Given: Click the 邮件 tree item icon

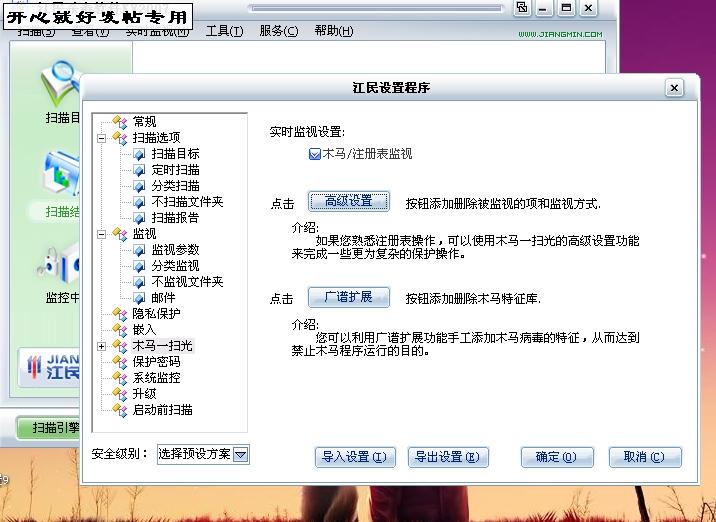Looking at the screenshot, I should pyautogui.click(x=139, y=298).
